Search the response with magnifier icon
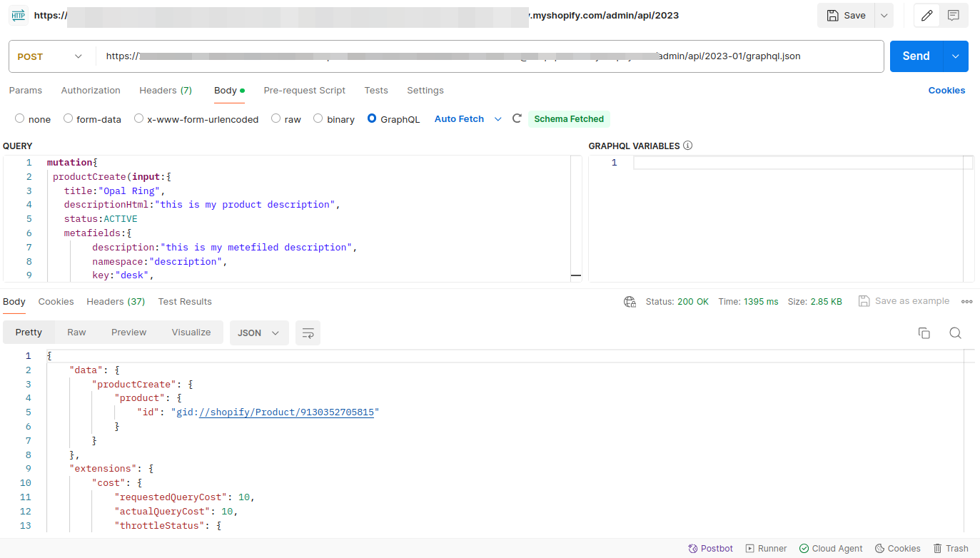 pyautogui.click(x=955, y=333)
